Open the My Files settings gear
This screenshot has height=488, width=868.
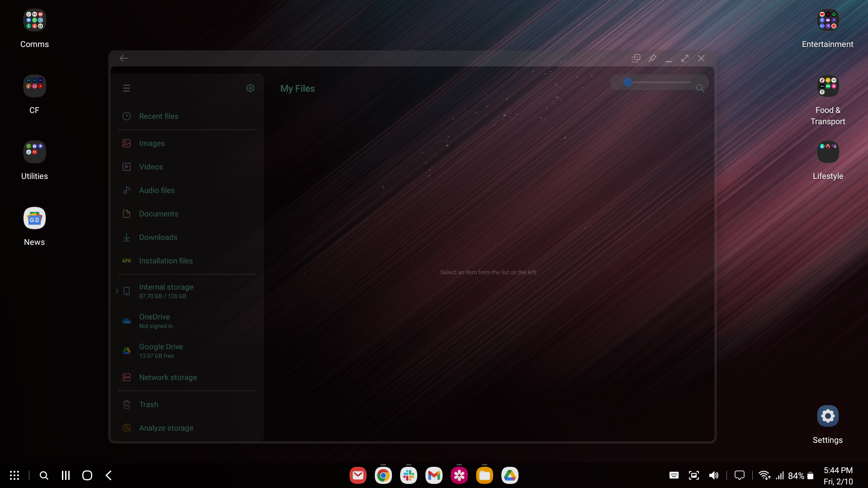coord(250,88)
